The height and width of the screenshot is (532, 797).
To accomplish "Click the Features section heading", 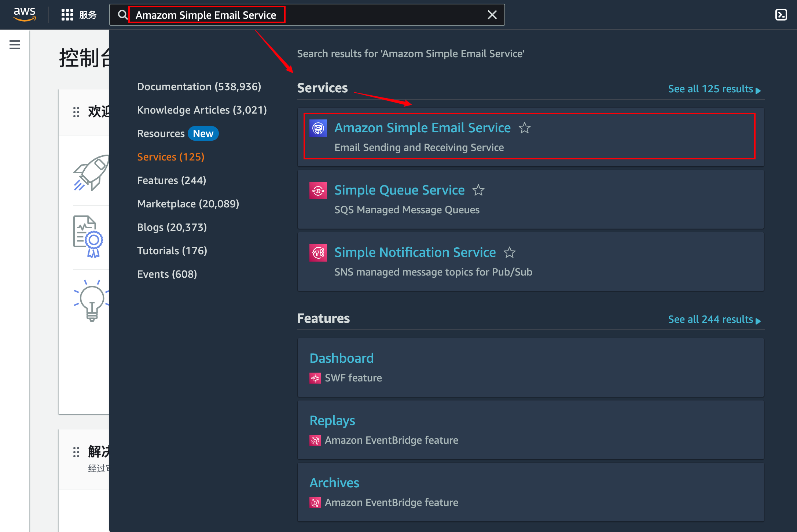I will 323,318.
